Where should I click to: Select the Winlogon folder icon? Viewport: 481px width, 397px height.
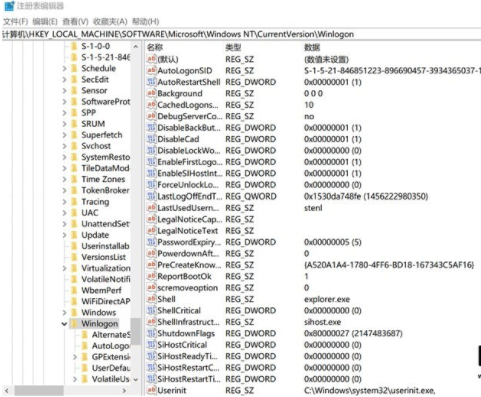[x=75, y=323]
